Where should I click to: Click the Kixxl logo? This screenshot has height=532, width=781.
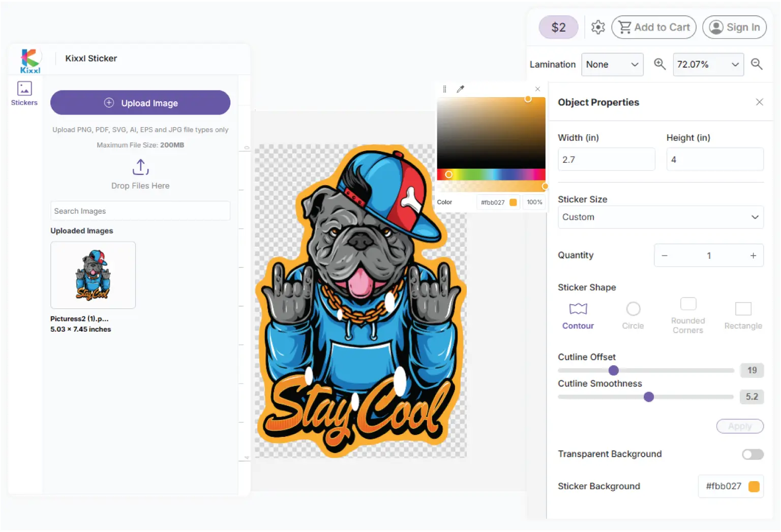pos(30,61)
